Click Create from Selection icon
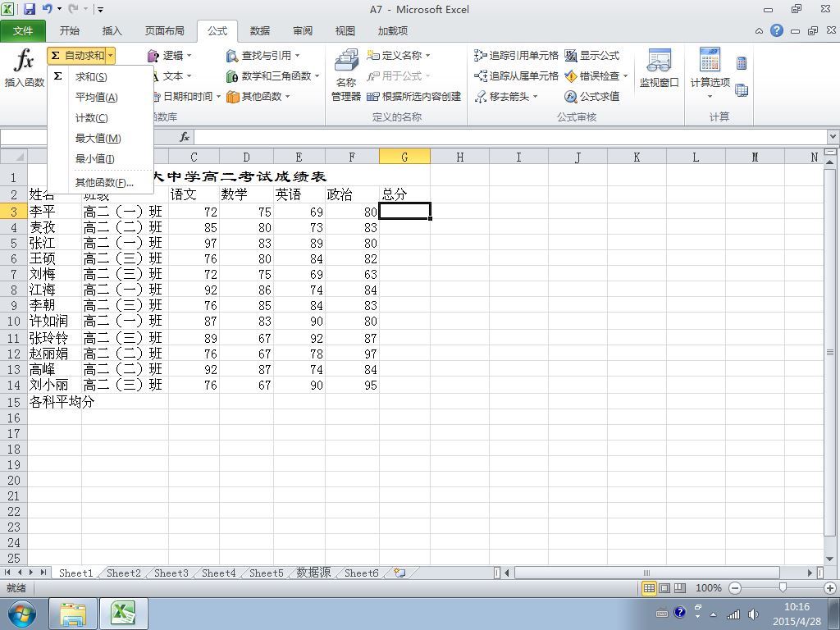Viewport: 840px width, 630px height. click(373, 97)
